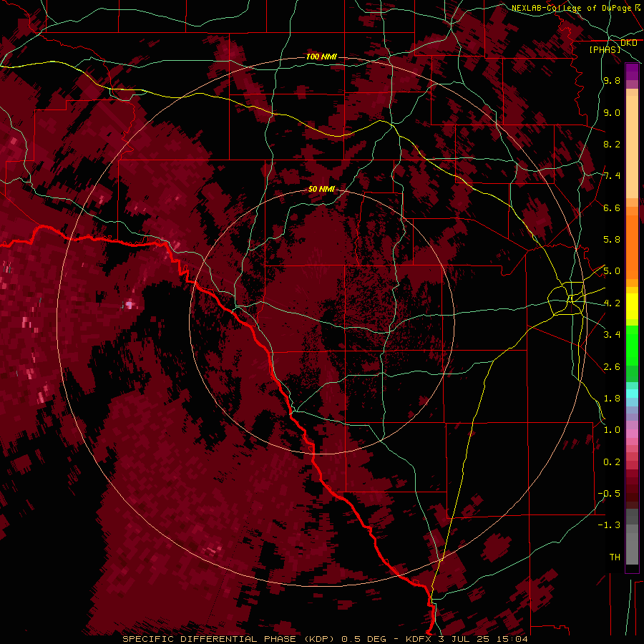Click the 1.8 value on the color scale
Viewport: 644px width, 644px height.
pos(612,399)
